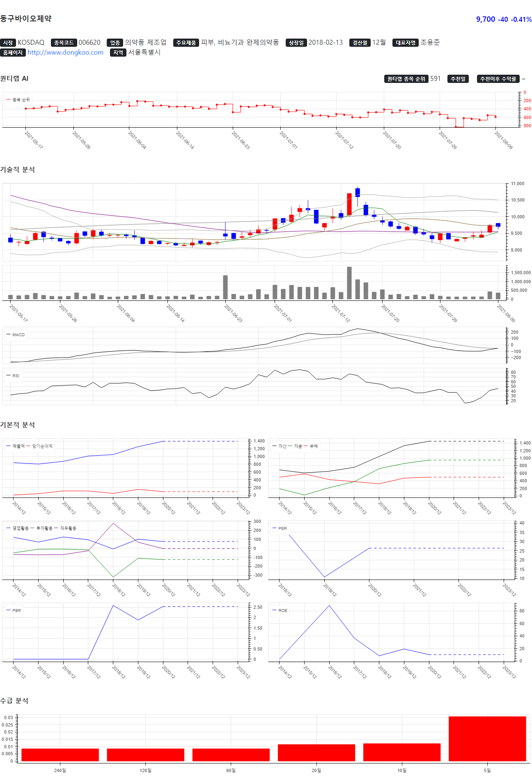Image resolution: width=532 pixels, height=777 pixels.
Task: Toggle the 종목 순위 legend entry
Action: (x=18, y=100)
